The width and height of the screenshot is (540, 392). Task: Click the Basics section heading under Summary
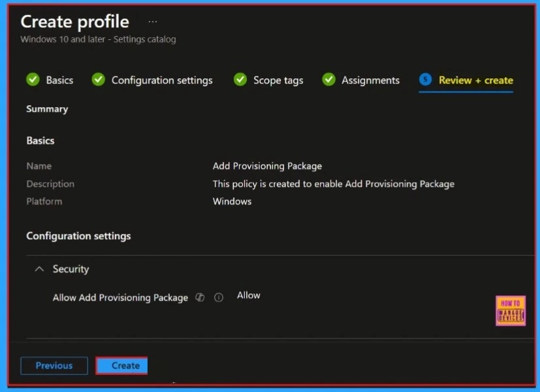click(40, 141)
